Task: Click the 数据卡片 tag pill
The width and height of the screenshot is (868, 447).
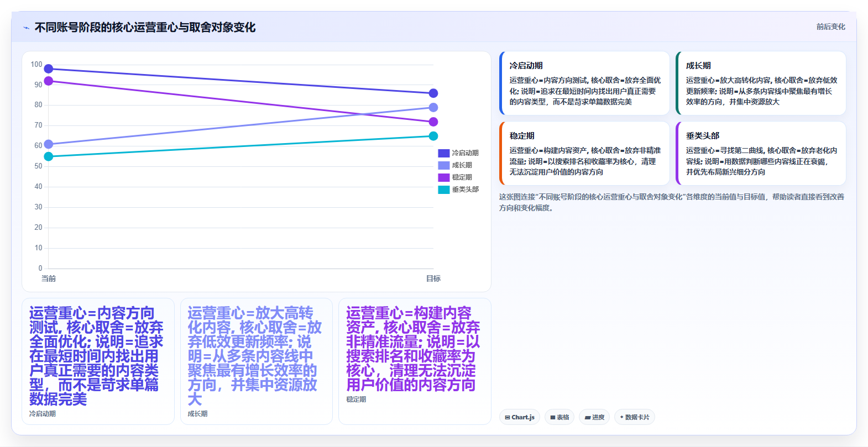Action: click(x=635, y=417)
